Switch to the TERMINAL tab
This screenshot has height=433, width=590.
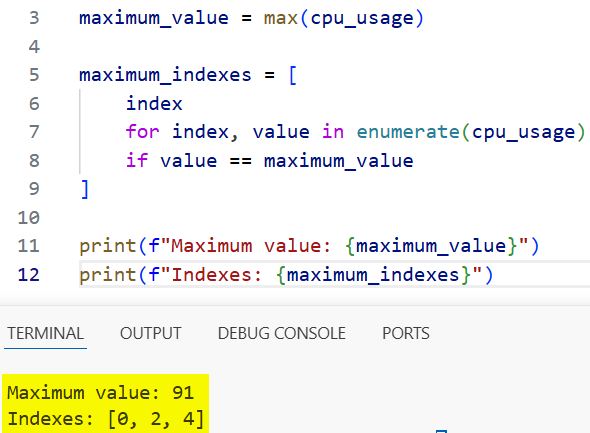point(46,333)
